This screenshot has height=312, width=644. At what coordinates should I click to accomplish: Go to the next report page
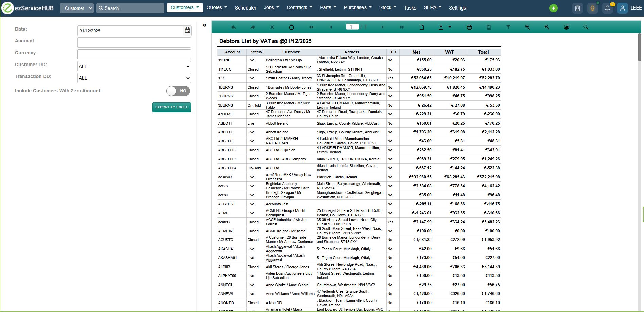click(383, 27)
